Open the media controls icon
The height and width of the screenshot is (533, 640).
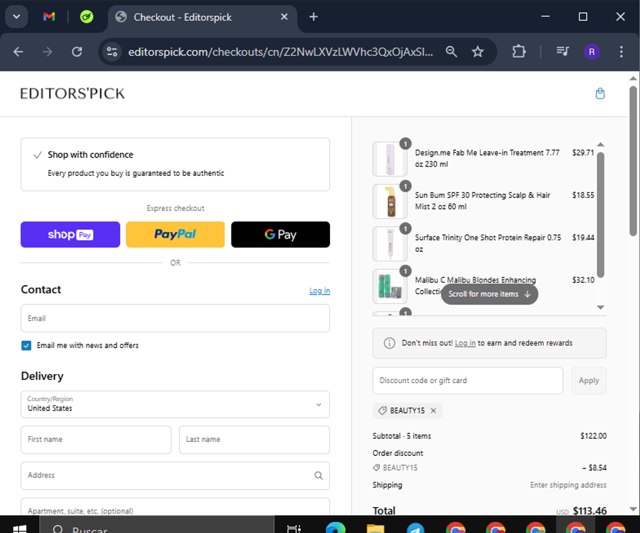point(562,52)
